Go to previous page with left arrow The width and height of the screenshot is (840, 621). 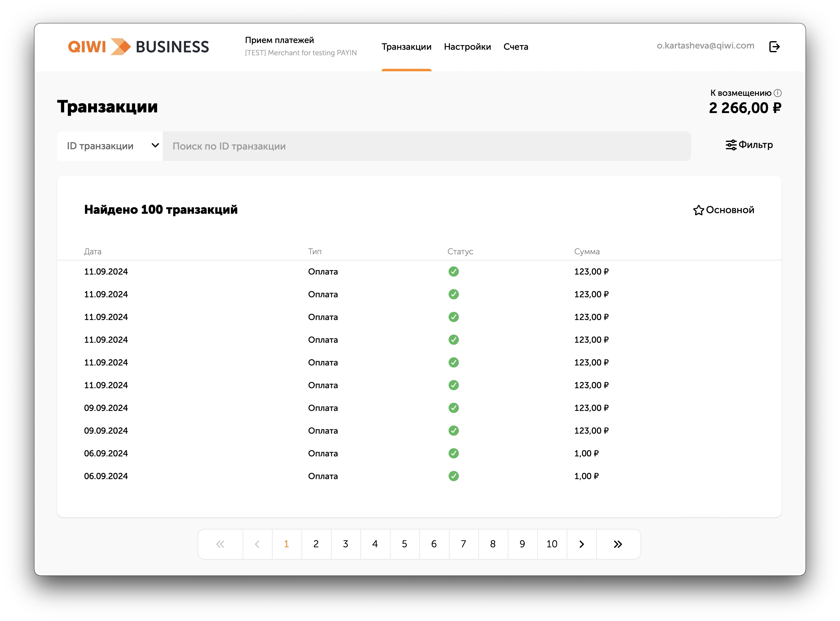tap(257, 544)
